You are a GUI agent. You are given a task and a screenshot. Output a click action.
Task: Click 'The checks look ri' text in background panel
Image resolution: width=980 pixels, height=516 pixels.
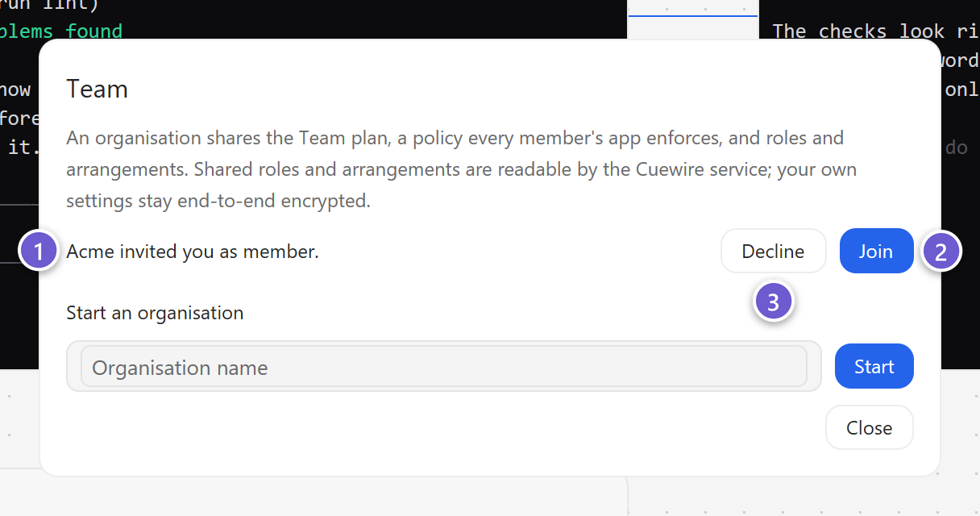point(875,31)
